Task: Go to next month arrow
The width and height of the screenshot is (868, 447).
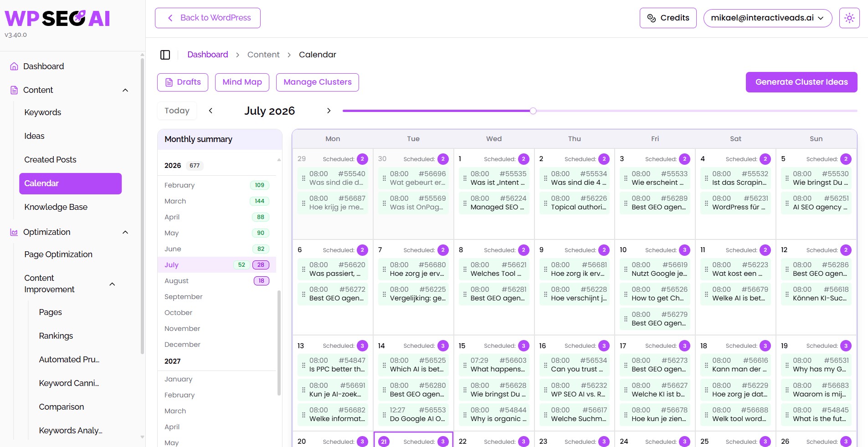Action: pyautogui.click(x=329, y=111)
